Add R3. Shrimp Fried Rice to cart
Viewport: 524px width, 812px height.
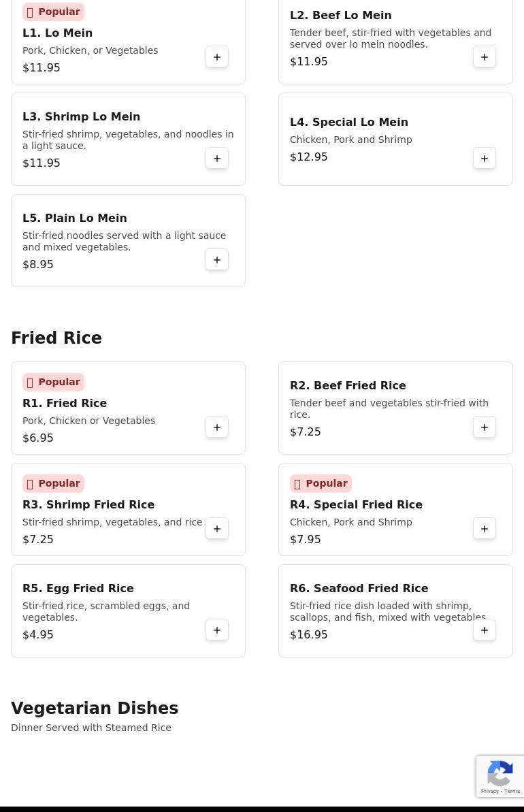[x=217, y=529]
